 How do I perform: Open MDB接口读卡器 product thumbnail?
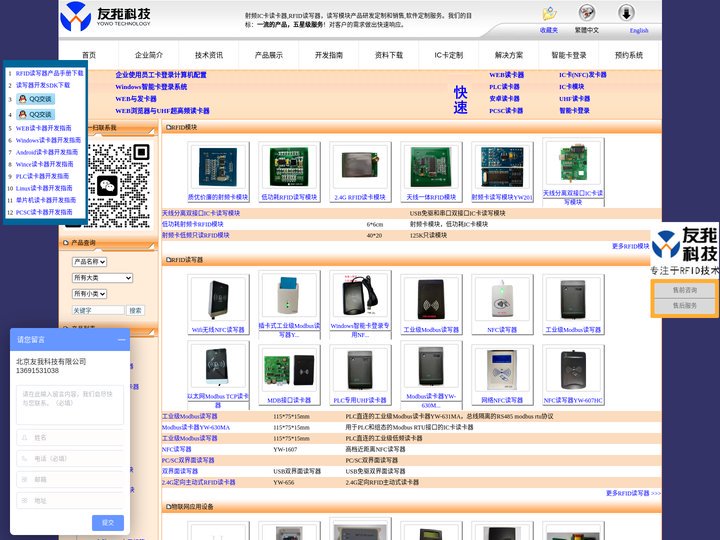(289, 371)
